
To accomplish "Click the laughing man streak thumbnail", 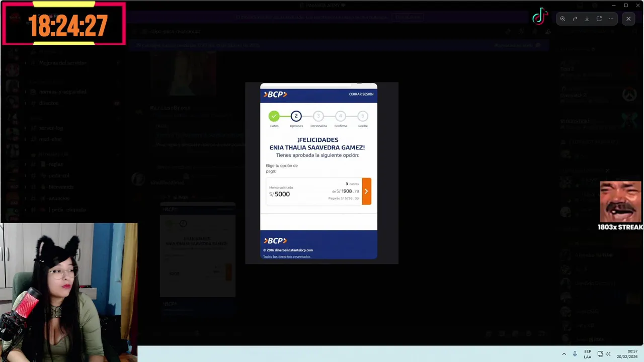I will 620,202.
